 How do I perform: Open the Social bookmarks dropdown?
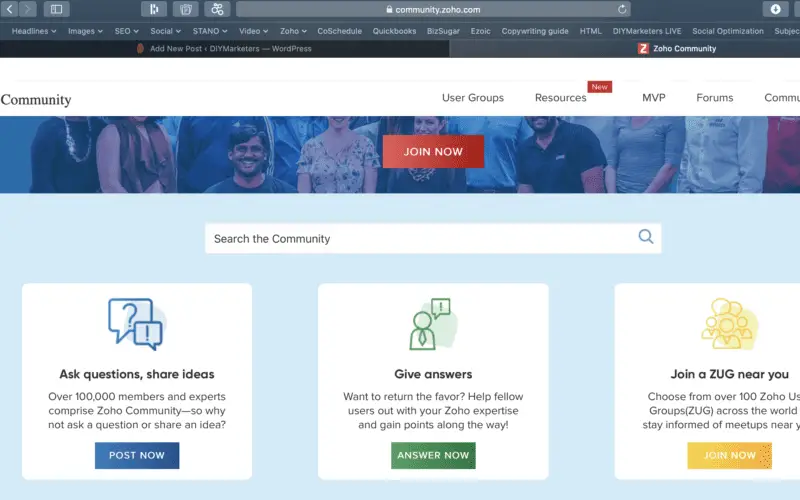[165, 31]
